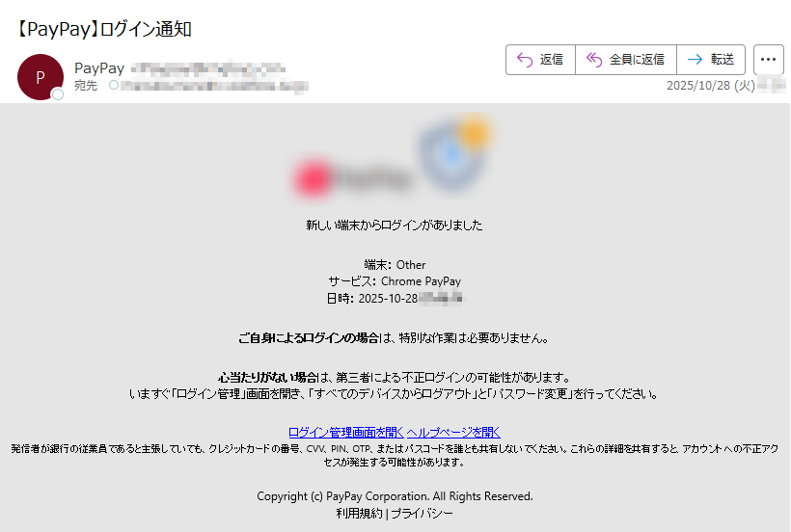Image resolution: width=791 pixels, height=532 pixels.
Task: Click the 全員に返信 reply-all button
Action: pos(625,60)
